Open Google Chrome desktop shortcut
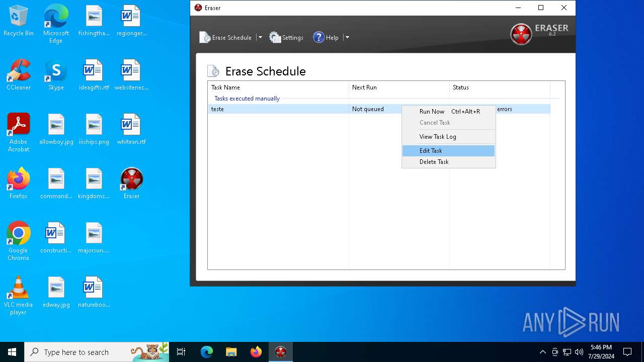 (19, 241)
